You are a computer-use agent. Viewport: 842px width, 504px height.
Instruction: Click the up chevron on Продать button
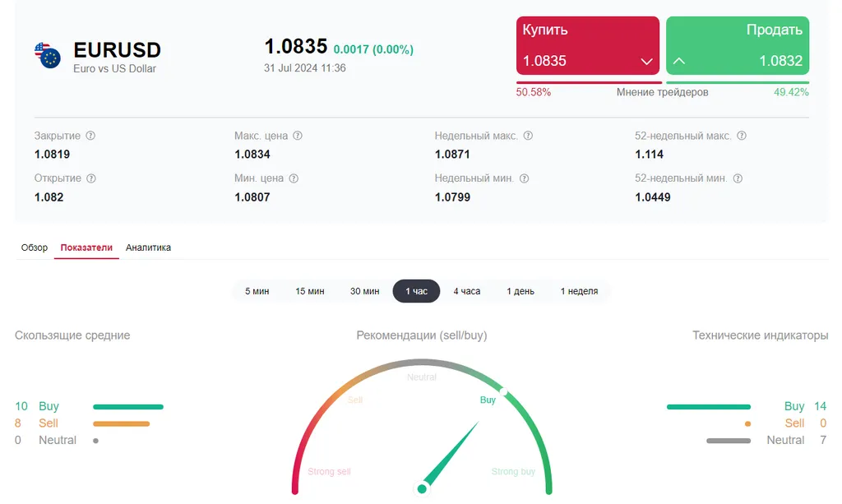678,61
